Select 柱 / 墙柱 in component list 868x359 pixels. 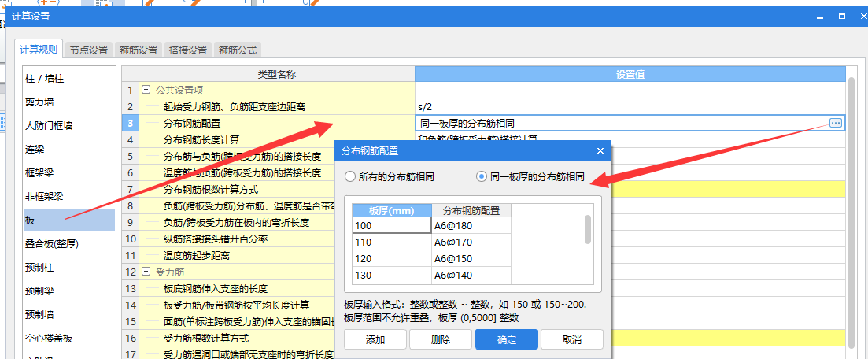point(69,79)
